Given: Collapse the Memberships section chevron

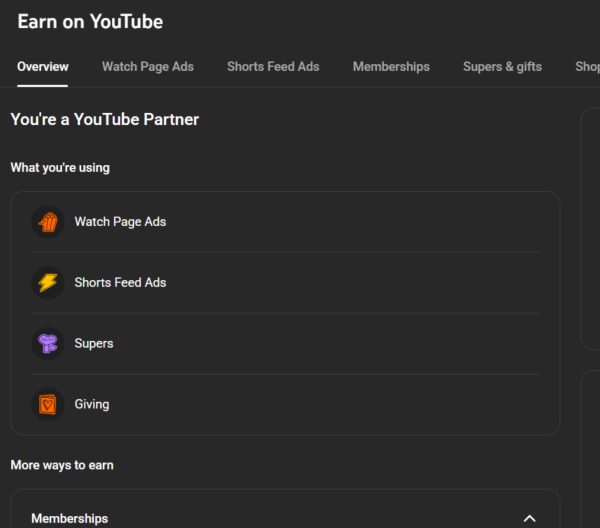Looking at the screenshot, I should pos(530,518).
